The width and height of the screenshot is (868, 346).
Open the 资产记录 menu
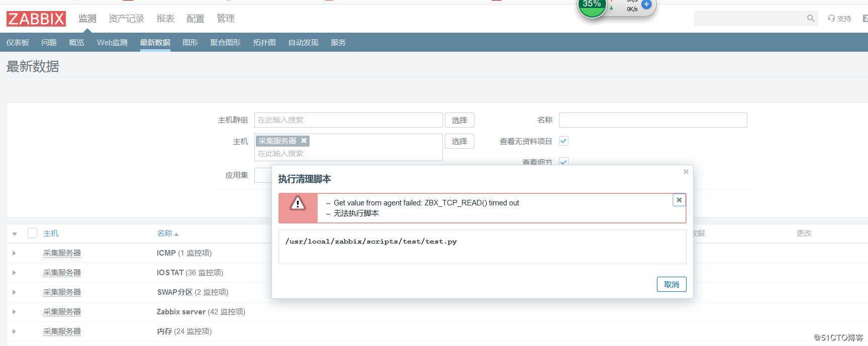point(126,19)
